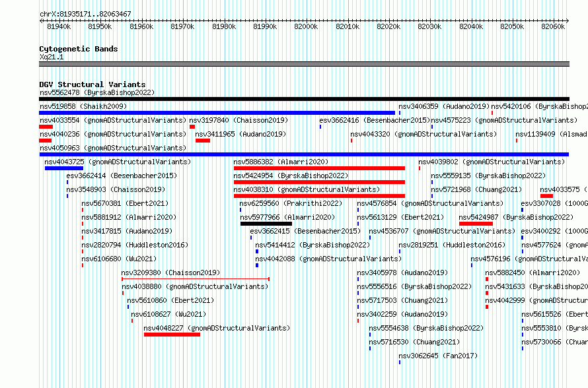Open nsv3411965 (Audano2019) label
This screenshot has width=588, height=388.
[240, 134]
